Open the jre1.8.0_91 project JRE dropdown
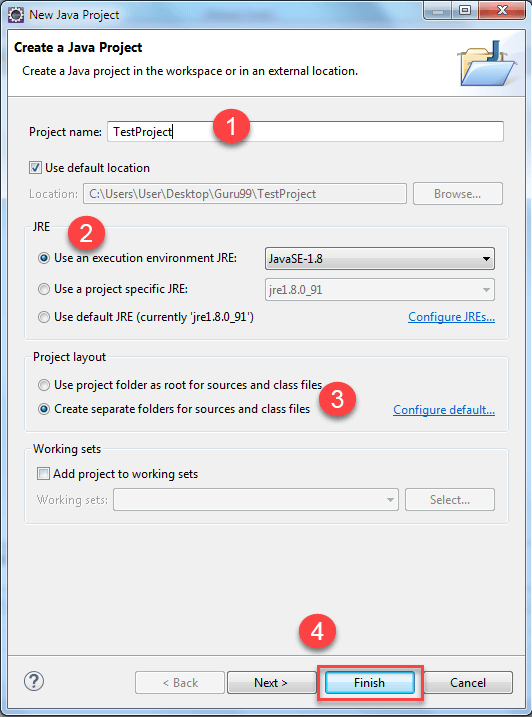The image size is (532, 717). [380, 290]
